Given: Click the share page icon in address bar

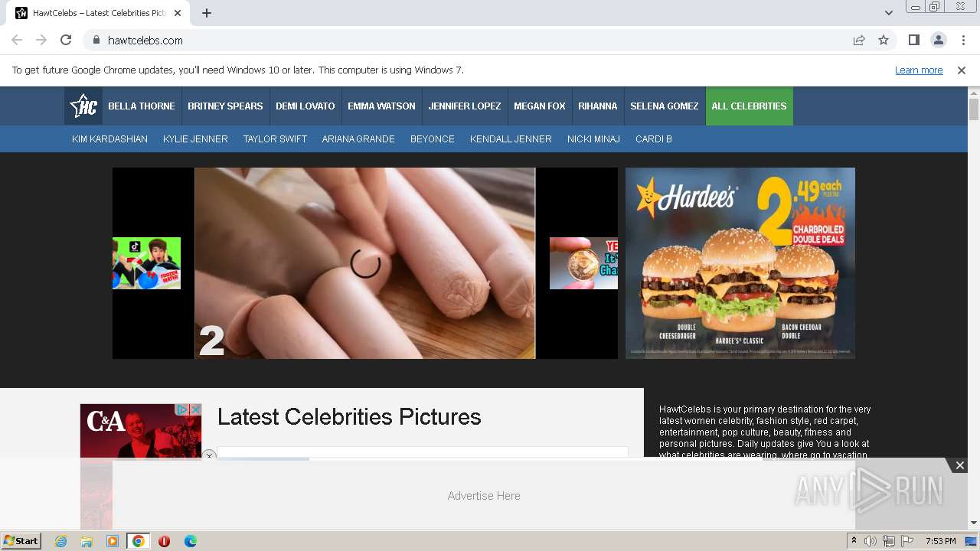Looking at the screenshot, I should (859, 40).
